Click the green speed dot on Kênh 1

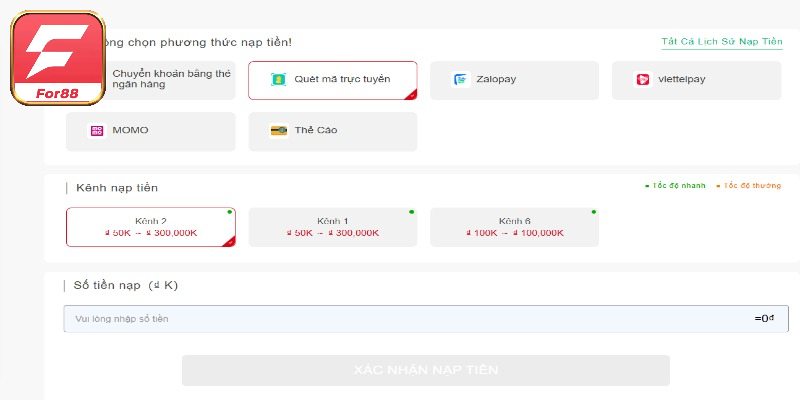412,212
